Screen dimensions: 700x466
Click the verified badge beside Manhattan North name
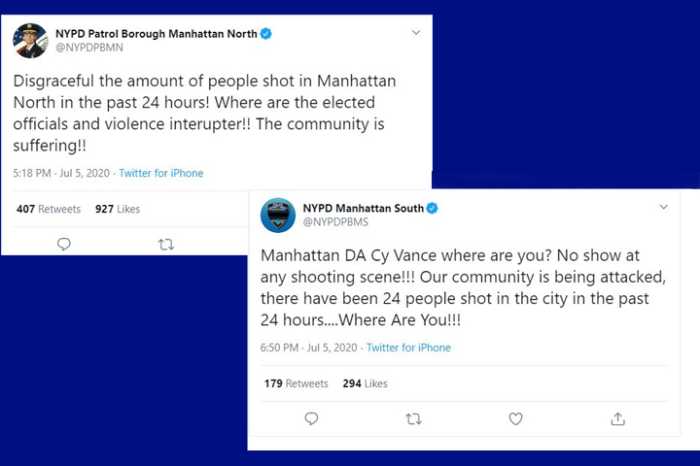pos(266,34)
